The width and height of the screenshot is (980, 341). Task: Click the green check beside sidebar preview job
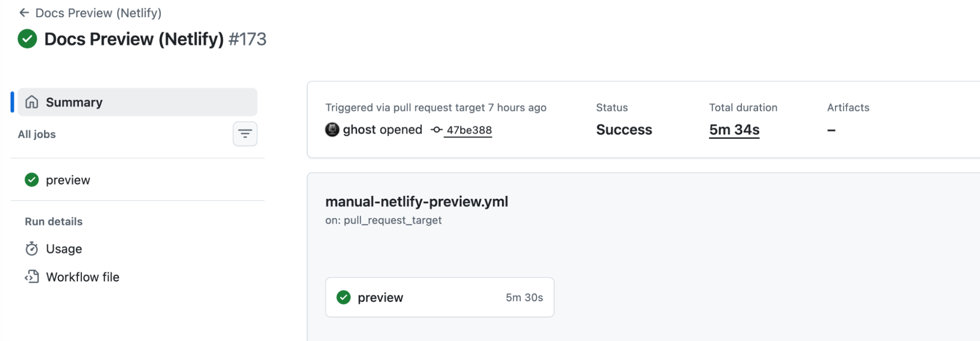pos(32,180)
